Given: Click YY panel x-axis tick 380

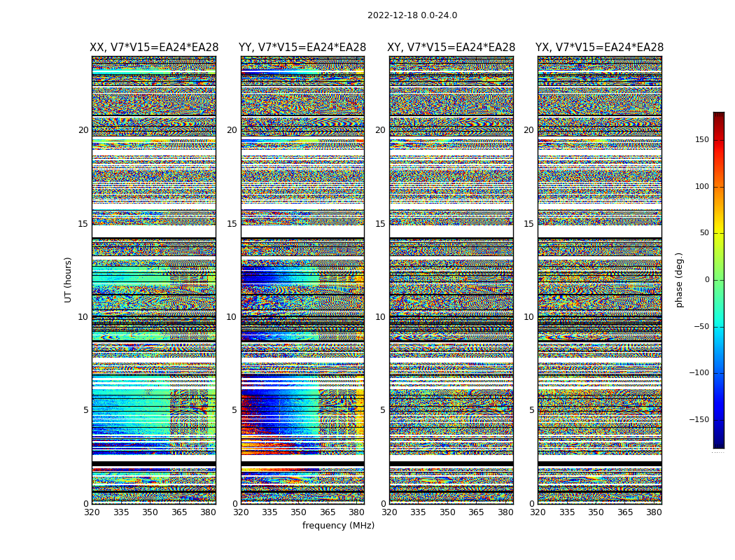Looking at the screenshot, I should pyautogui.click(x=357, y=512).
